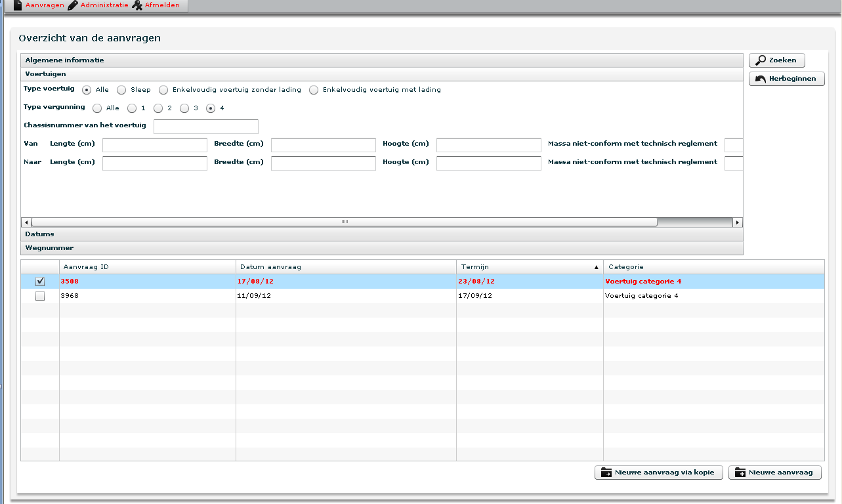Focus the Naar Hoogte (cm) field
The height and width of the screenshot is (504, 842).
[x=489, y=163]
